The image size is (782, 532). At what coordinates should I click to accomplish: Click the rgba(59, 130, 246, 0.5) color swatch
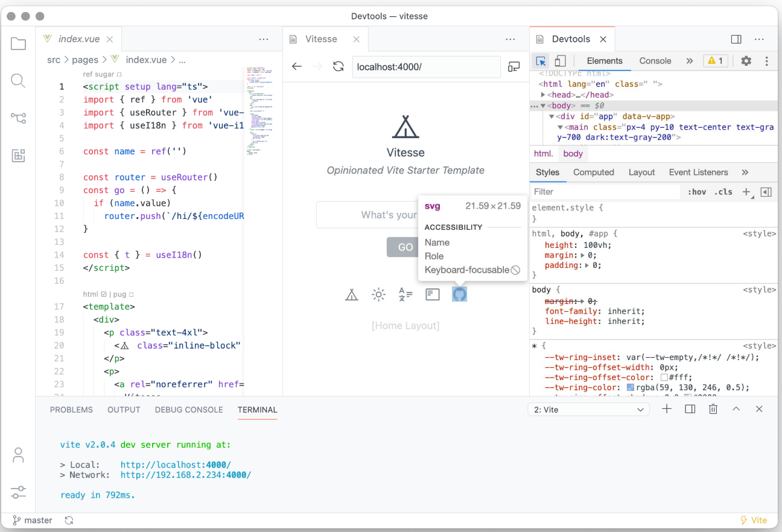(631, 388)
